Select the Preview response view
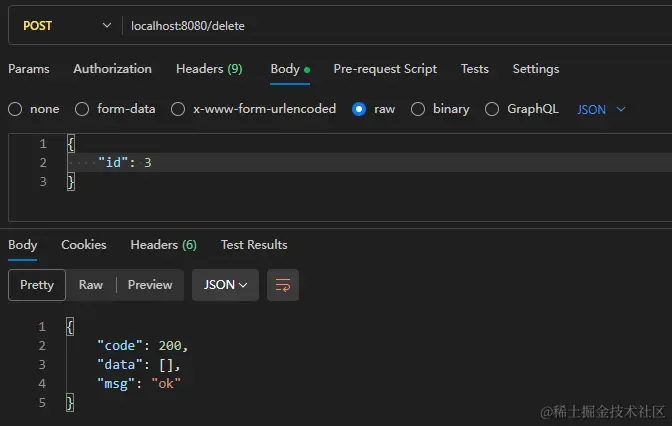The width and height of the screenshot is (672, 426). click(x=150, y=285)
